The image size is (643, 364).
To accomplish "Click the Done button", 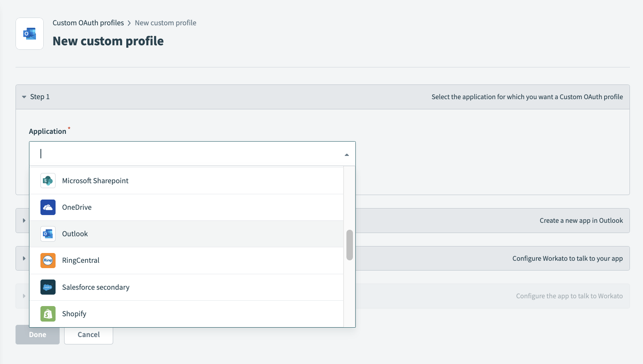I will point(38,335).
